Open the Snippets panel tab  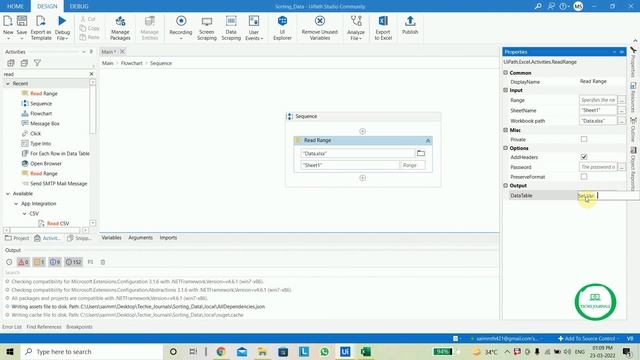(79, 238)
